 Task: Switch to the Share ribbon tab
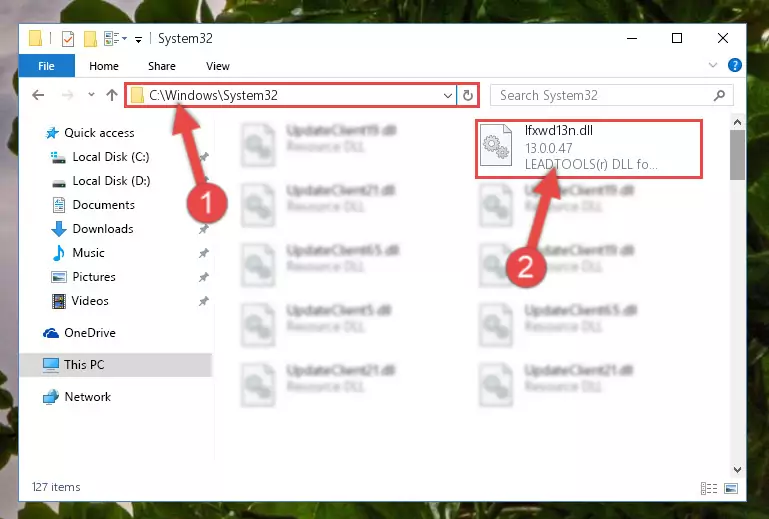162,66
